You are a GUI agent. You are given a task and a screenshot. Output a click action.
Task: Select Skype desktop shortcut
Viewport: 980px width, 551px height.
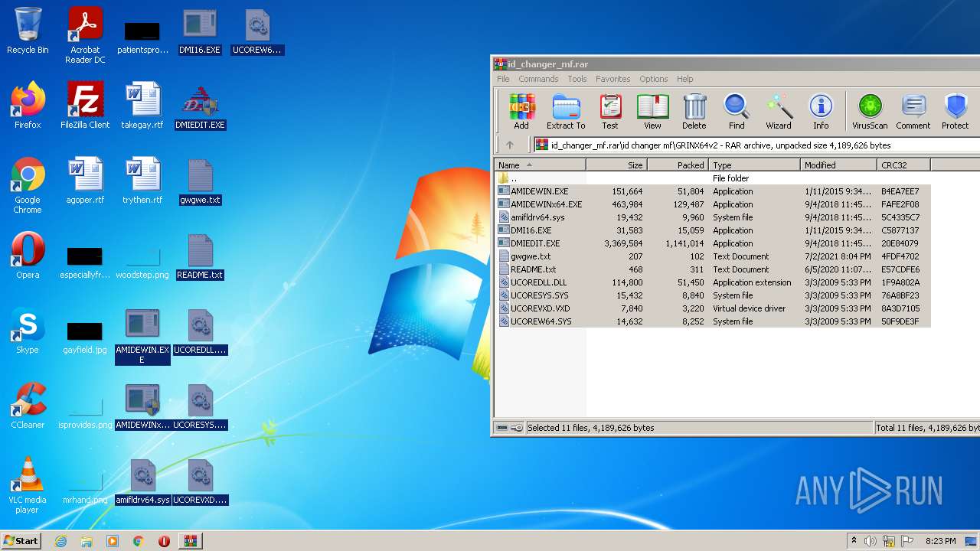28,331
